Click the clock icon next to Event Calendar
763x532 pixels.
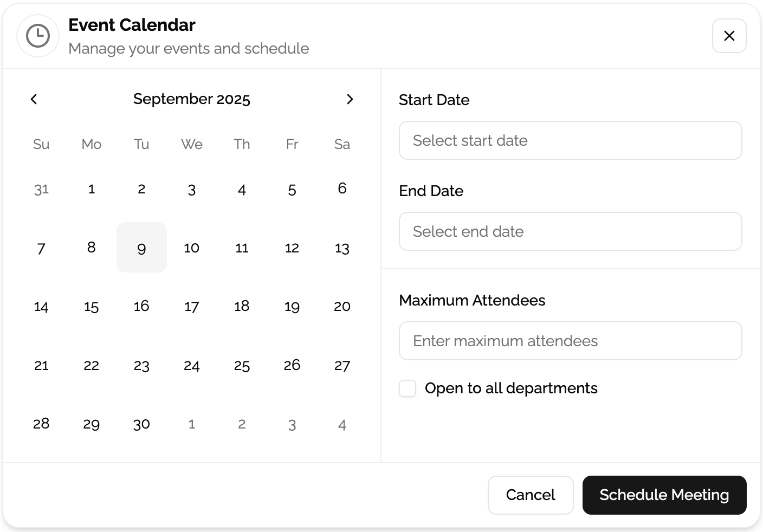click(x=38, y=36)
